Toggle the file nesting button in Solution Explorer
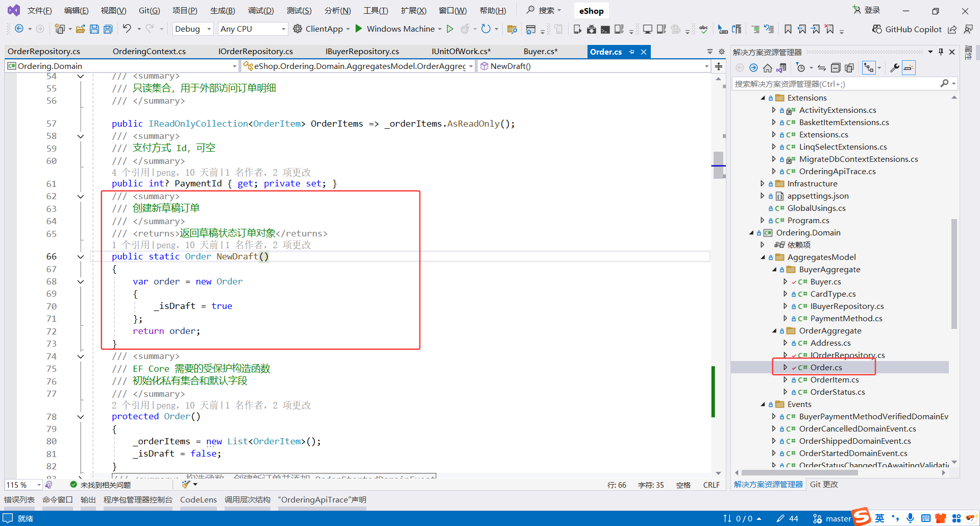 (x=869, y=68)
